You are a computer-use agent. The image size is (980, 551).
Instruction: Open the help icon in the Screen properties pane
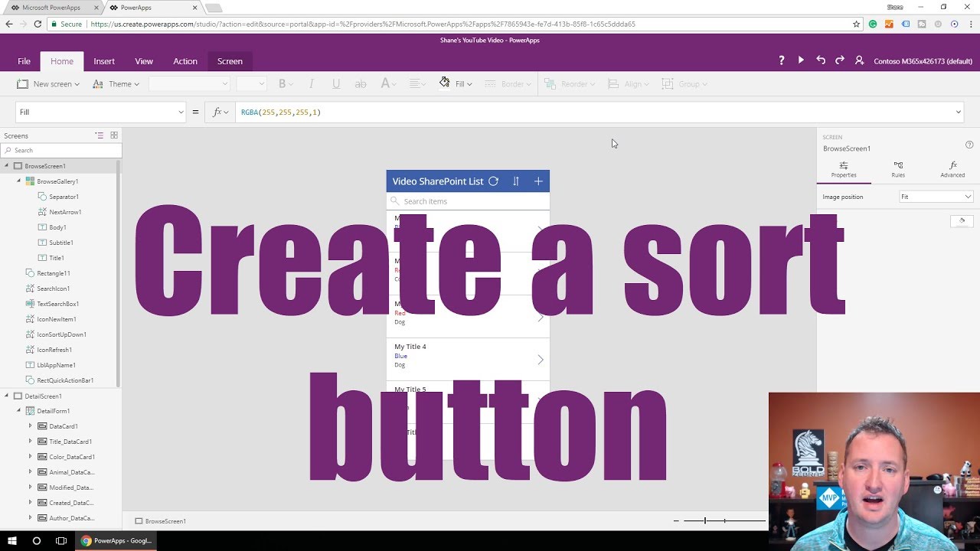[969, 145]
